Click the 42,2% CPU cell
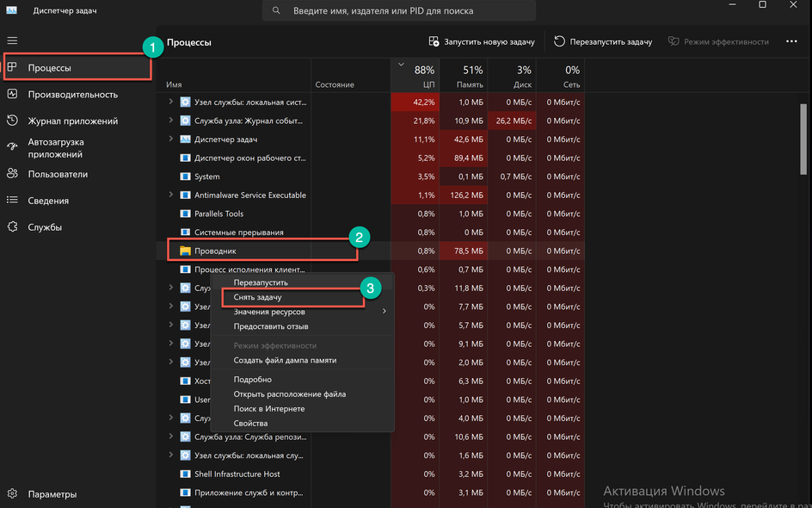The image size is (812, 508). point(415,102)
